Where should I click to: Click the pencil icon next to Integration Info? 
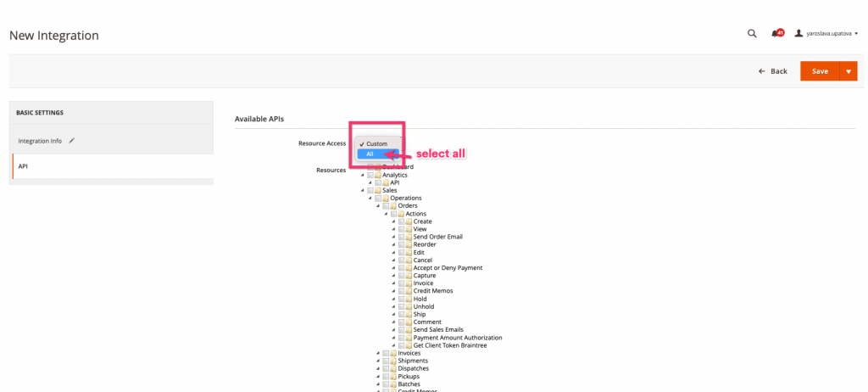click(x=71, y=141)
